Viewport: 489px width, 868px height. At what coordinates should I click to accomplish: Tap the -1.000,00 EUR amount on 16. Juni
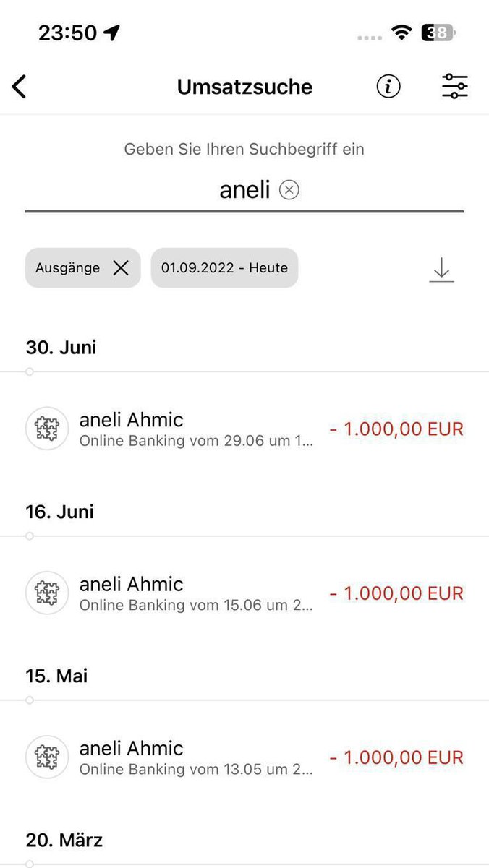pyautogui.click(x=396, y=593)
